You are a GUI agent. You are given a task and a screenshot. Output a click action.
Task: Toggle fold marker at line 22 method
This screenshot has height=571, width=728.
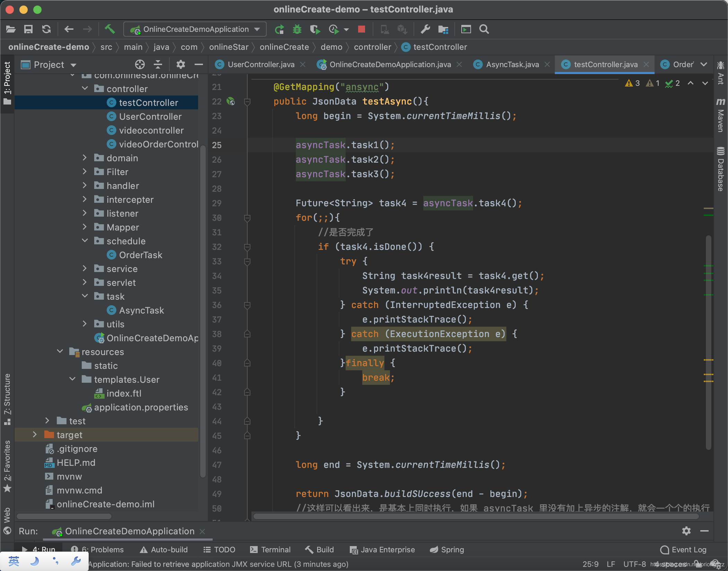247,102
